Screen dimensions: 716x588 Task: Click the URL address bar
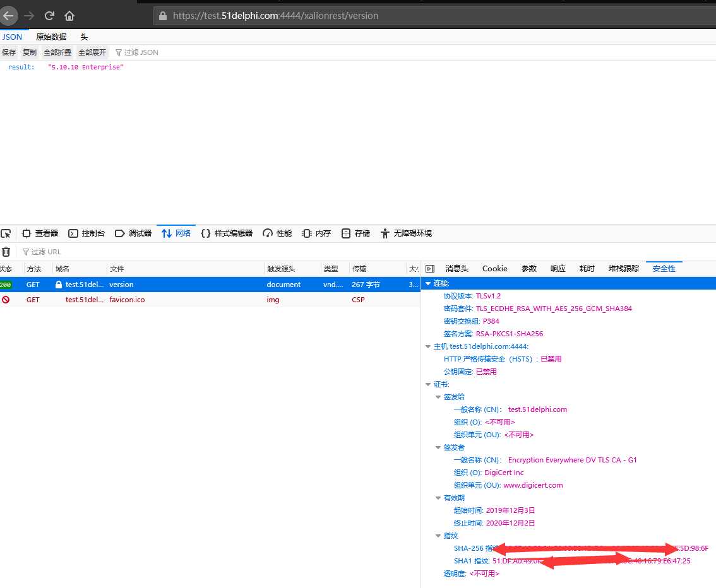click(x=434, y=16)
